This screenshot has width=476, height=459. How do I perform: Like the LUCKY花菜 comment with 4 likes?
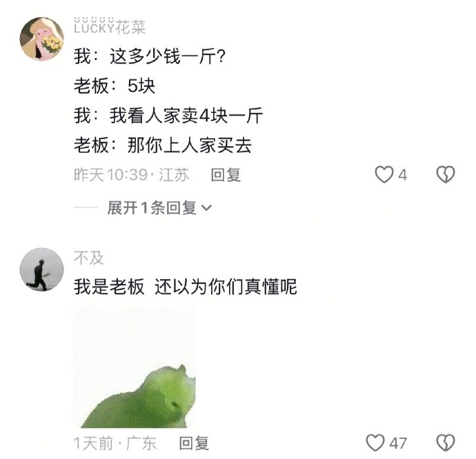pyautogui.click(x=384, y=174)
